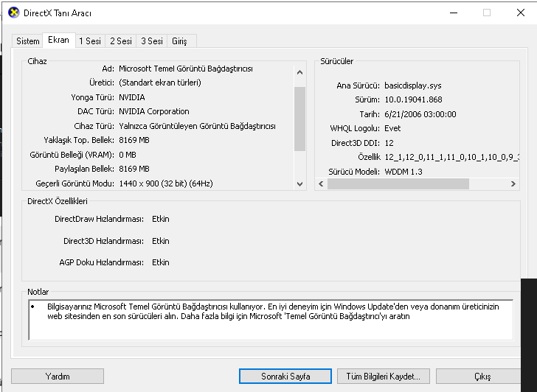This screenshot has width=537, height=392.
Task: Click the VRAM value '0 MB'
Action: coord(128,155)
